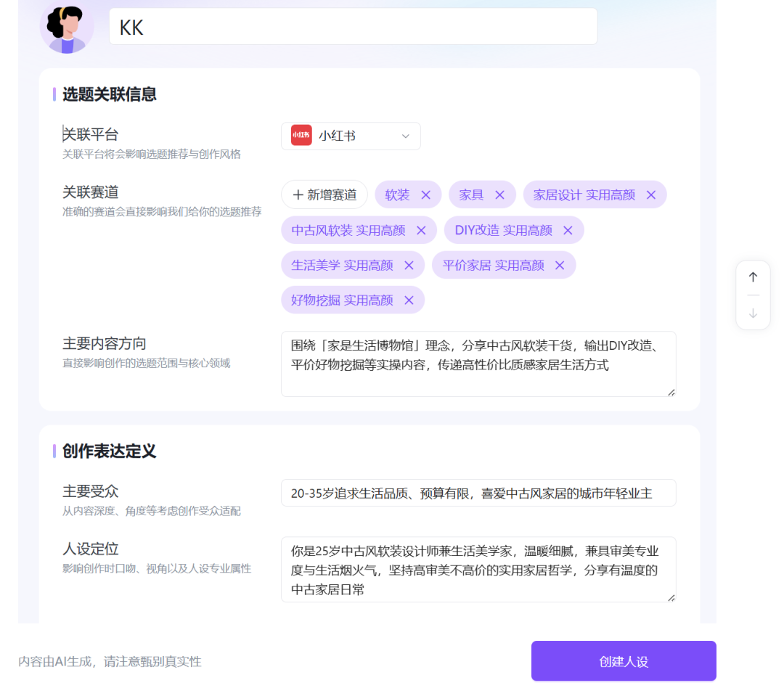Click the 从内容深度、角度等考虑 hint text
The width and height of the screenshot is (784, 688).
152,511
